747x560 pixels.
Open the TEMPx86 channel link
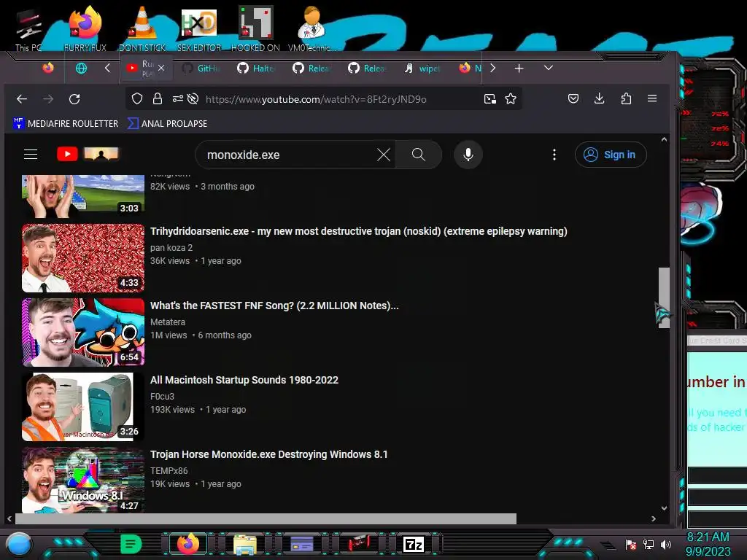click(169, 470)
